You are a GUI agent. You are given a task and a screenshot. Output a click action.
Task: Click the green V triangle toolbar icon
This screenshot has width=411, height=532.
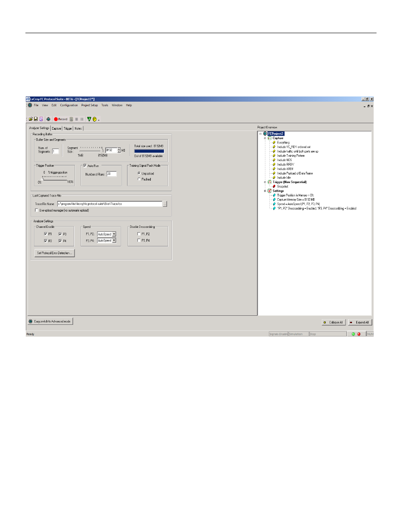click(x=89, y=119)
